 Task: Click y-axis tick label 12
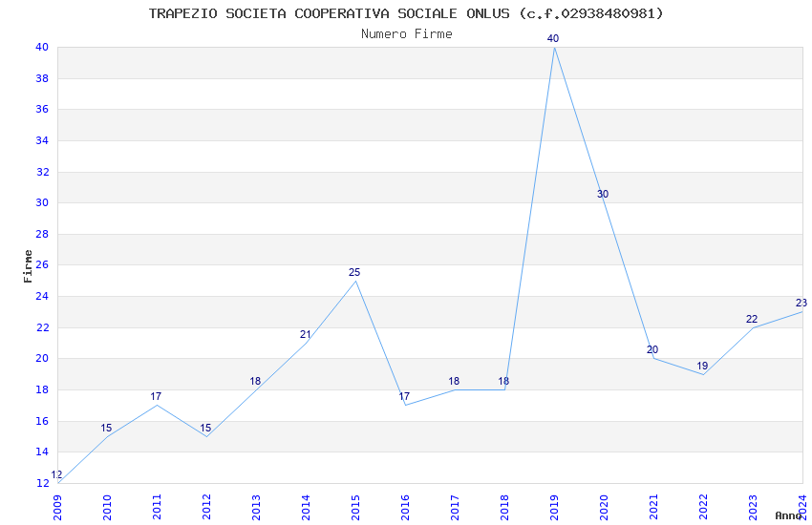point(42,484)
